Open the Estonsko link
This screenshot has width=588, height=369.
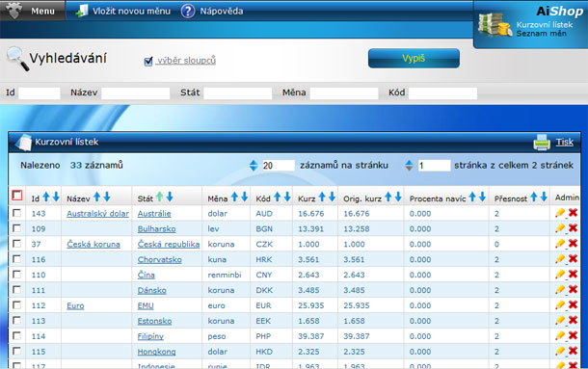[154, 321]
